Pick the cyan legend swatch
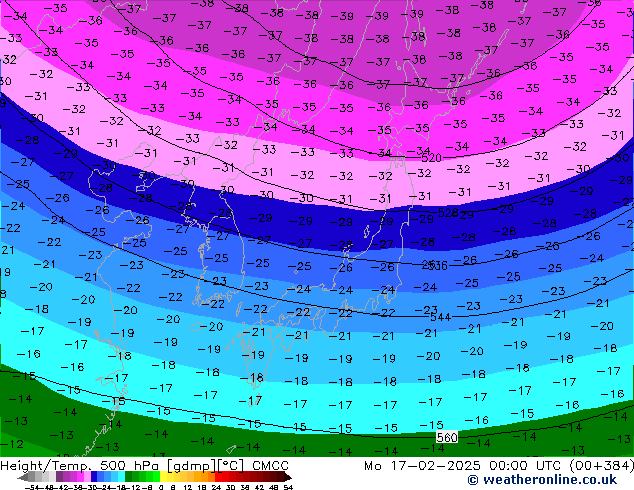The image size is (634, 490). tap(121, 477)
